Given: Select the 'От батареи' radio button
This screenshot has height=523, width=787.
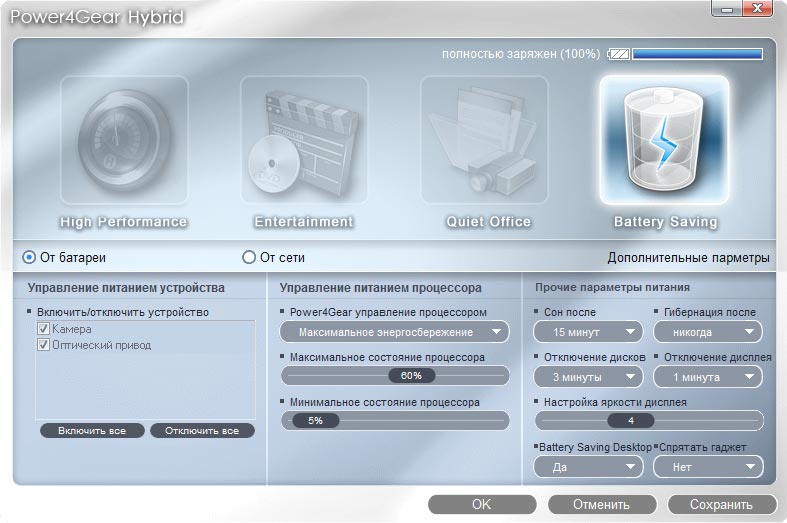Looking at the screenshot, I should pyautogui.click(x=29, y=257).
